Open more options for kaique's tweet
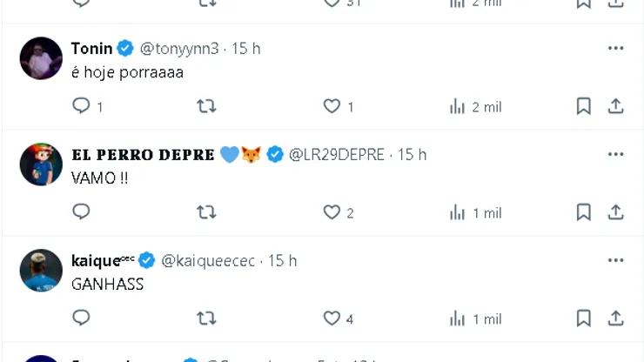Image resolution: width=644 pixels, height=362 pixels. [616, 260]
